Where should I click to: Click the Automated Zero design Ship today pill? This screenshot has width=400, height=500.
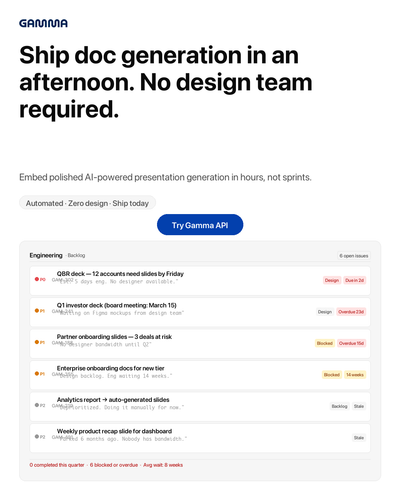click(x=87, y=203)
